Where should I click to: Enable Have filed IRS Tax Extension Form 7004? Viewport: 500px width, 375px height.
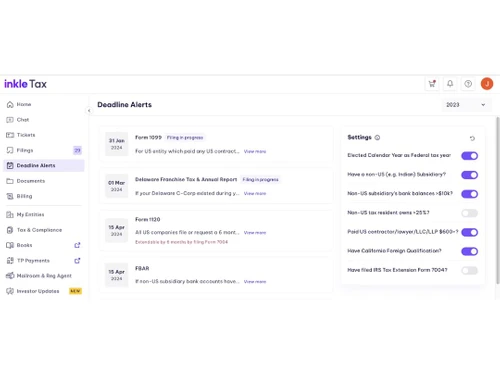coord(469,270)
